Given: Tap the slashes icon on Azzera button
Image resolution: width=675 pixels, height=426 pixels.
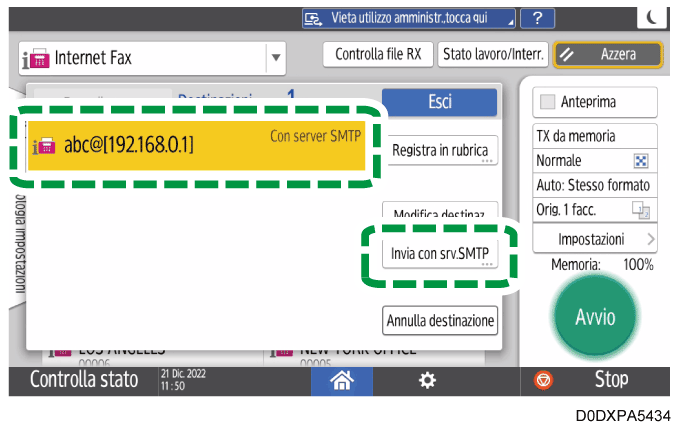Looking at the screenshot, I should [x=567, y=54].
